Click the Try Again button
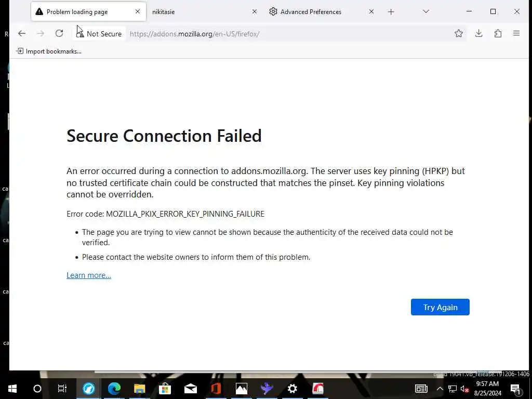 pyautogui.click(x=440, y=307)
